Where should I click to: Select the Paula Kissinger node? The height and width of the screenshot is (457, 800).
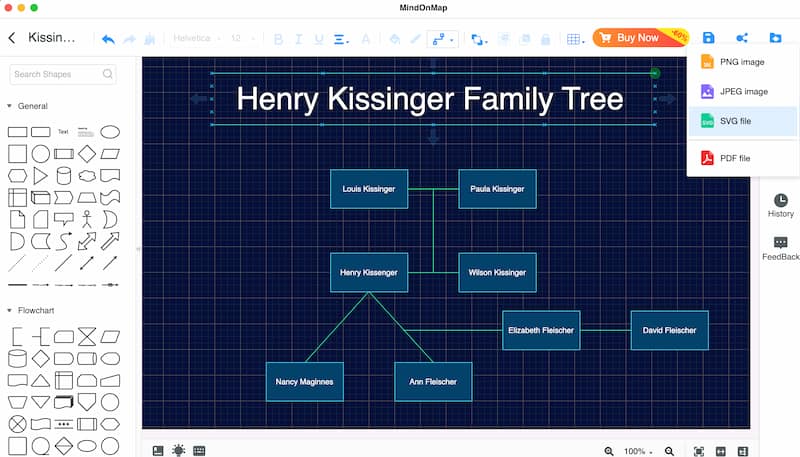click(497, 189)
